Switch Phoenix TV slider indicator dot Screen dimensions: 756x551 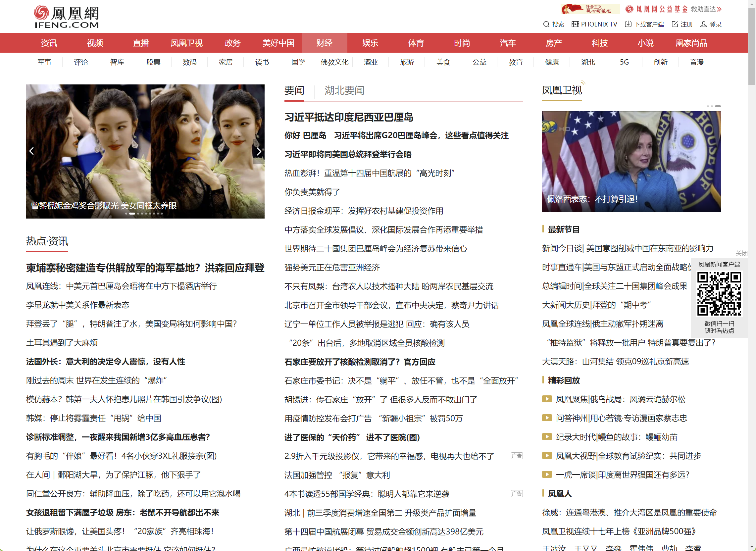708,106
